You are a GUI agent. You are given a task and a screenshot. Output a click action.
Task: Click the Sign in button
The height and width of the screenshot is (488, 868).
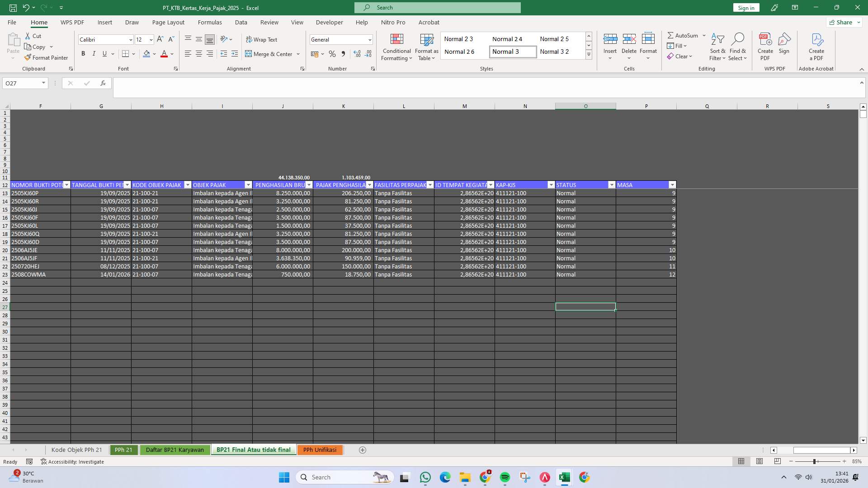(x=745, y=8)
